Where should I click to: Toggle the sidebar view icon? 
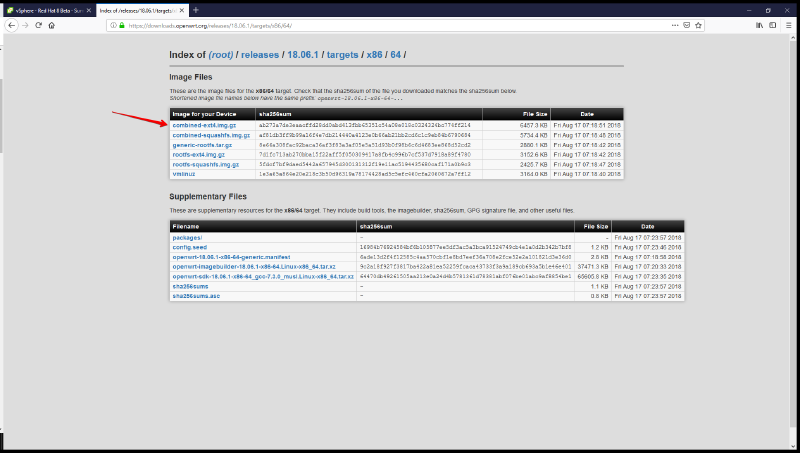(772, 24)
